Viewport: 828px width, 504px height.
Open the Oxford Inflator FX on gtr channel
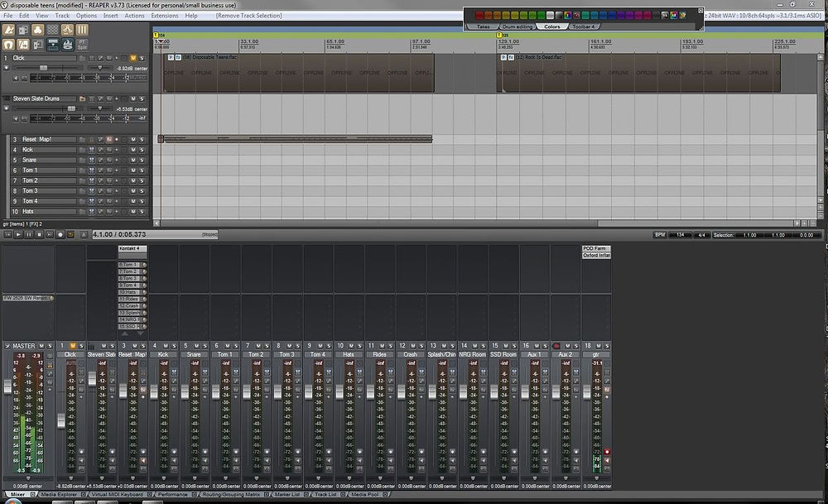point(596,256)
